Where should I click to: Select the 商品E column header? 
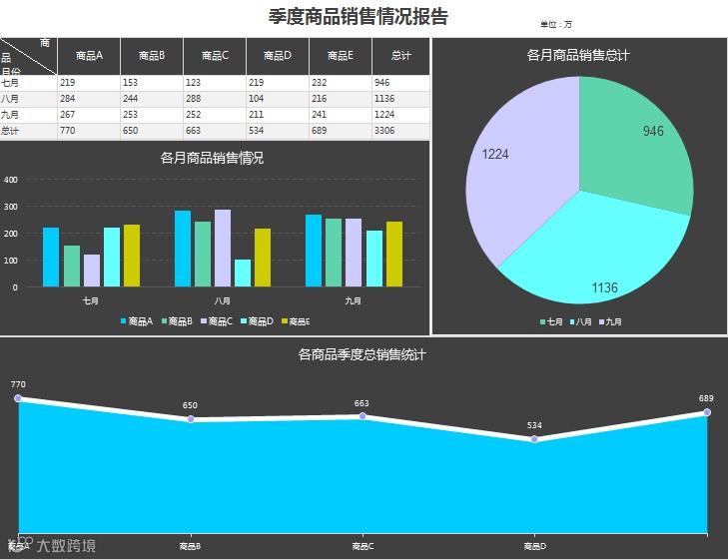pos(341,56)
